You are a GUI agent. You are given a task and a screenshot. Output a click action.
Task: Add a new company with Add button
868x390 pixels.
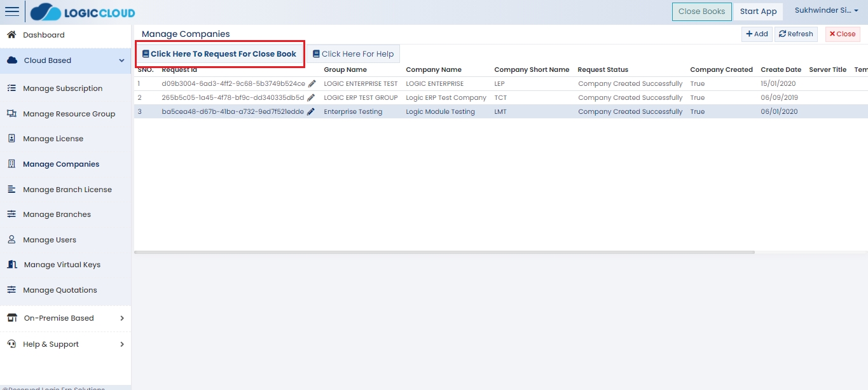pos(757,34)
